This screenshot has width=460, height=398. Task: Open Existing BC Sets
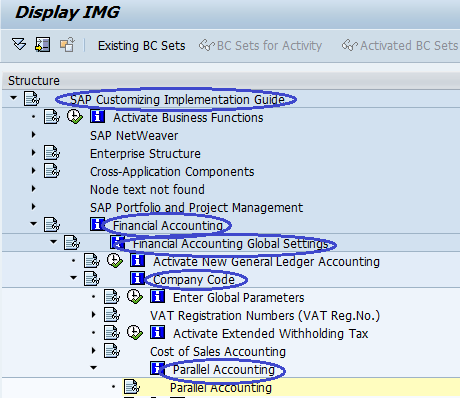[x=141, y=46]
